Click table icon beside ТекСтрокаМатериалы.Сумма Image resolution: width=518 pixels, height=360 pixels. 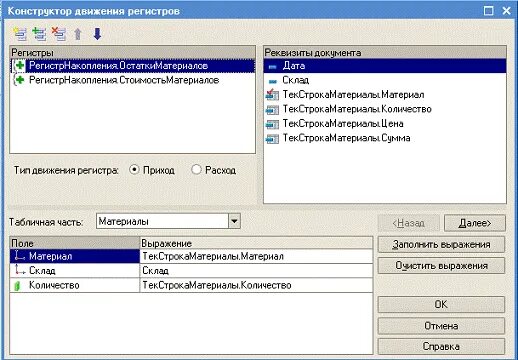pyautogui.click(x=272, y=138)
